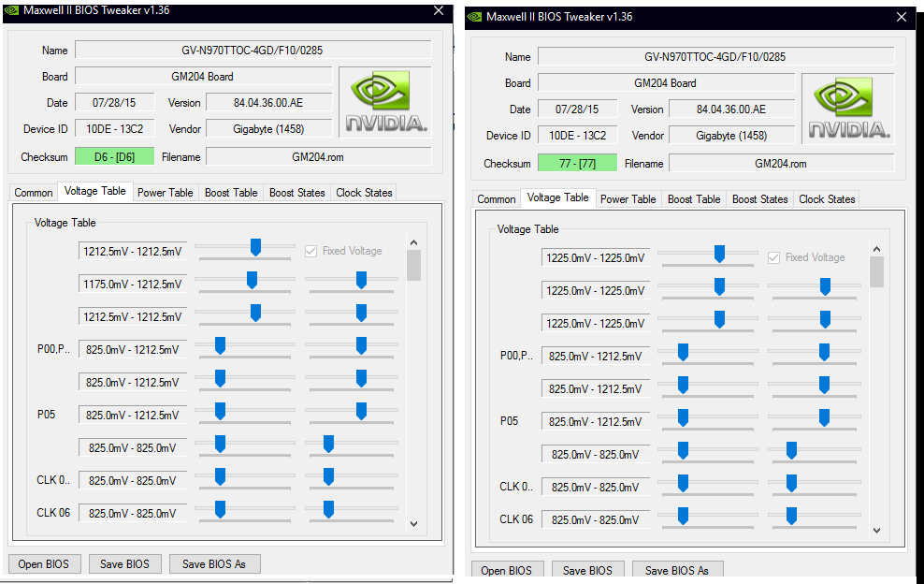Click scroll down arrow in left voltage table

[413, 524]
